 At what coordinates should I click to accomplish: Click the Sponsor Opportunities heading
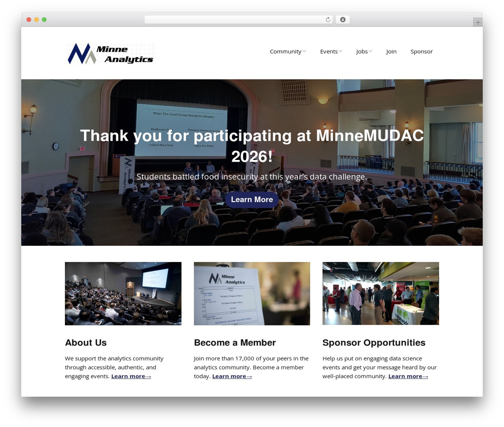click(374, 343)
